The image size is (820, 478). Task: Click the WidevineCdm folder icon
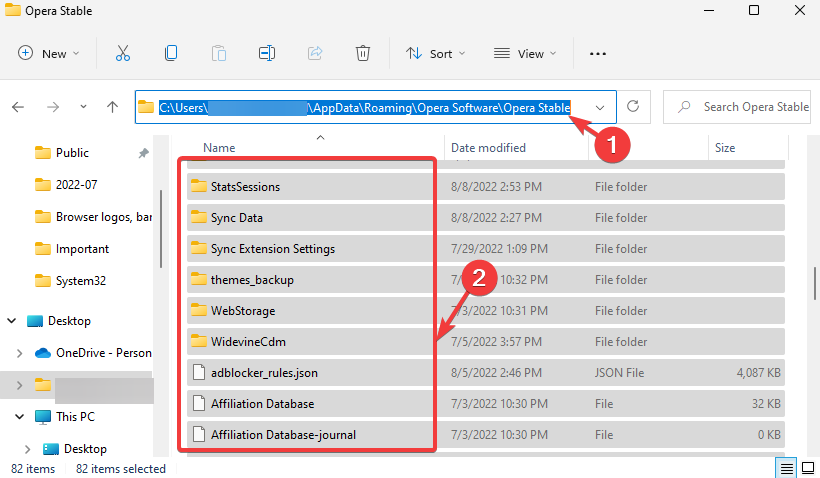click(199, 342)
